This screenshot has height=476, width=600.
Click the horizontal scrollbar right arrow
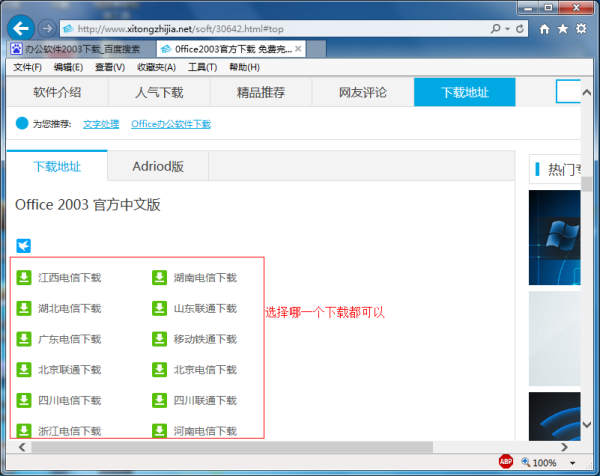[564, 447]
